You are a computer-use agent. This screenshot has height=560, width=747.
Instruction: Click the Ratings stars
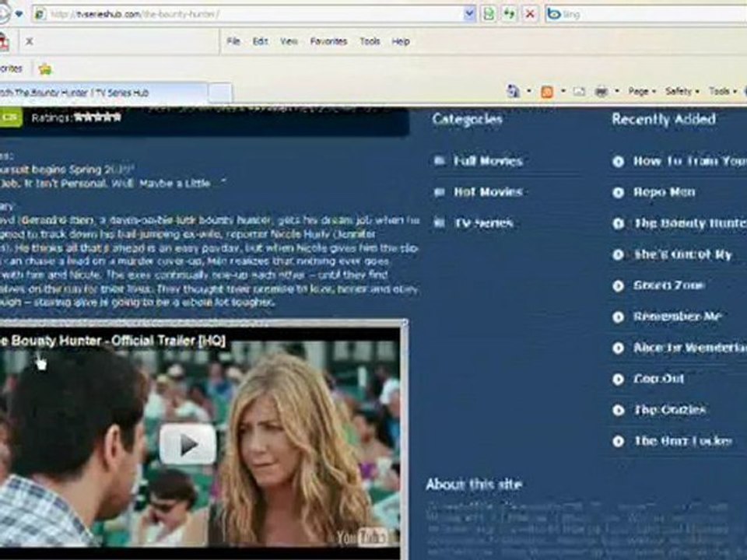[x=98, y=117]
